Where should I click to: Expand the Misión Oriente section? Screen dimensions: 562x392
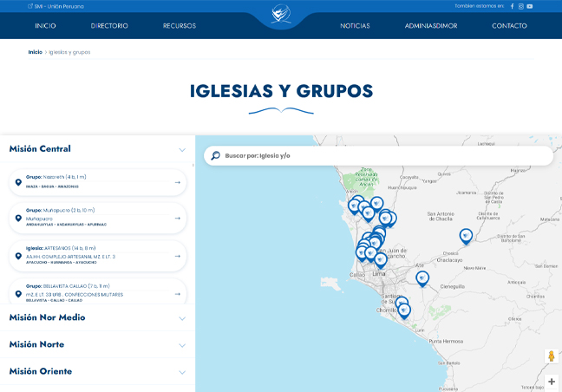pyautogui.click(x=182, y=372)
